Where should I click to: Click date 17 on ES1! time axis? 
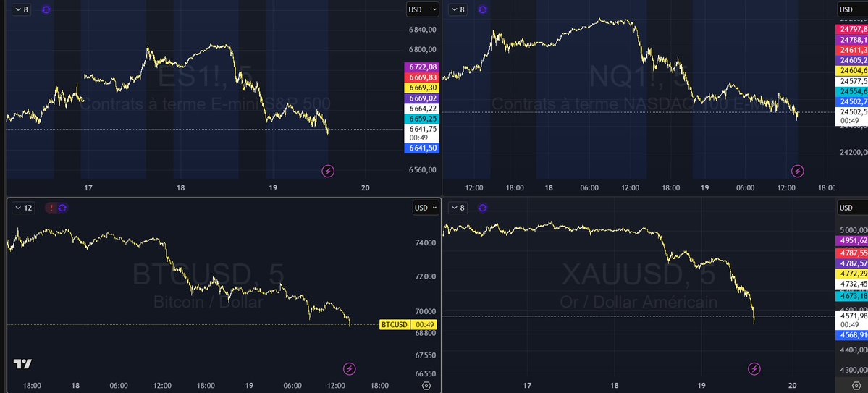coord(88,188)
